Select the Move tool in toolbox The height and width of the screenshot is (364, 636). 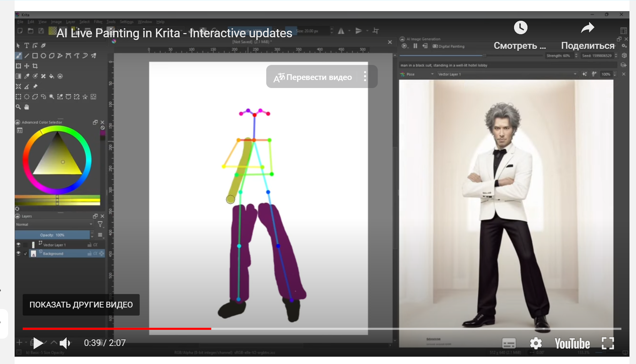27,66
